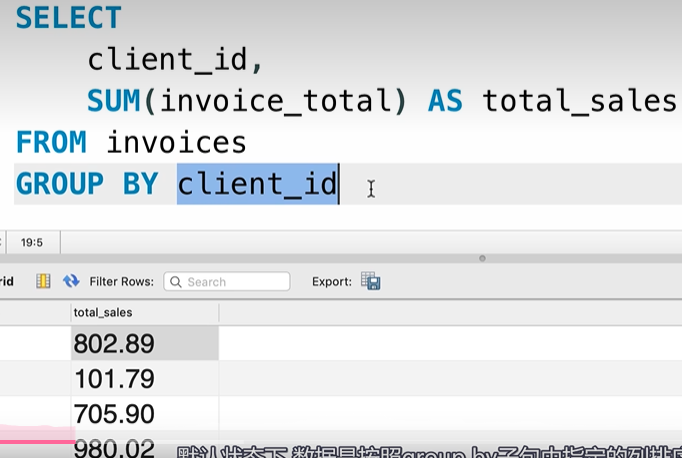Screen dimensions: 682x458
Task: Click the SELECT keyword in the editor
Action: 68,18
